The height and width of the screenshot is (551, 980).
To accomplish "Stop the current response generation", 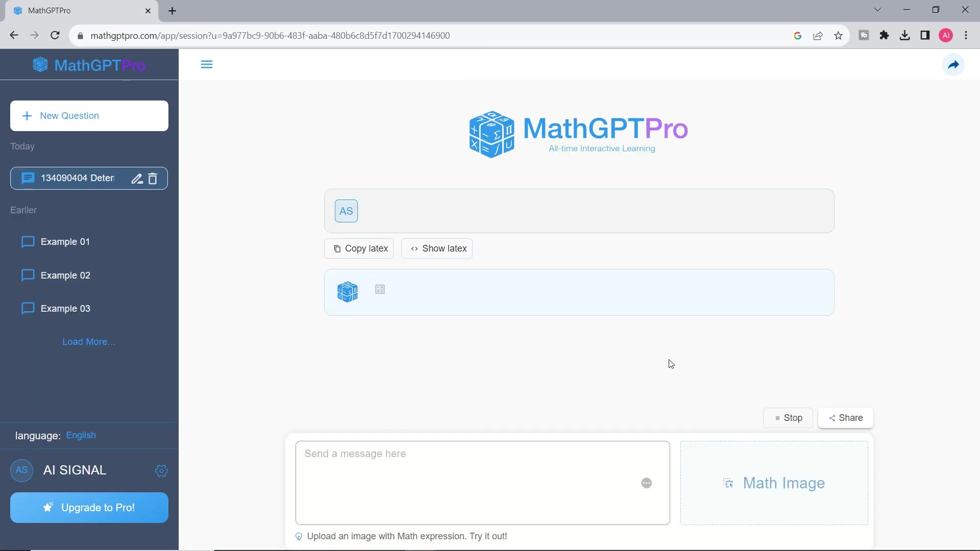I will click(x=788, y=418).
